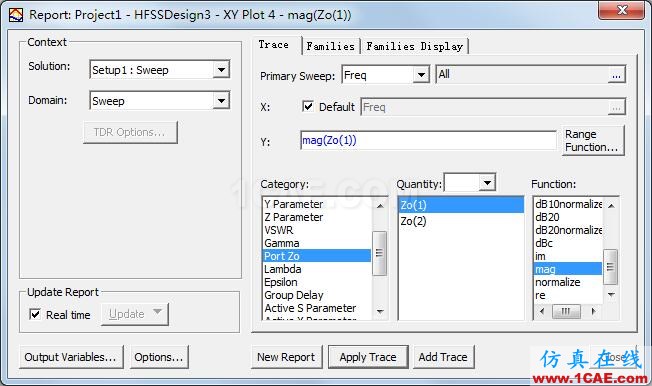
Task: Expand the Primary Sweep Freq dropdown
Action: [421, 75]
